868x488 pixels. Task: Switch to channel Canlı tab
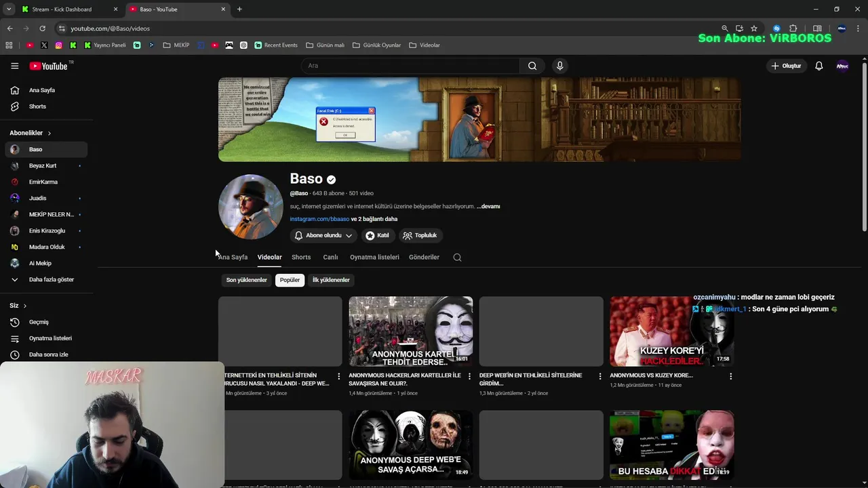330,258
